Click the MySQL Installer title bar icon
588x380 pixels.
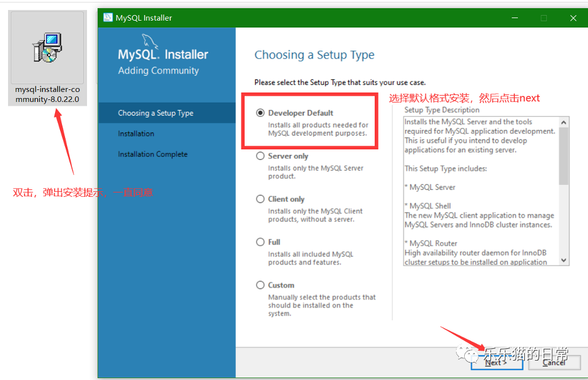coord(108,17)
